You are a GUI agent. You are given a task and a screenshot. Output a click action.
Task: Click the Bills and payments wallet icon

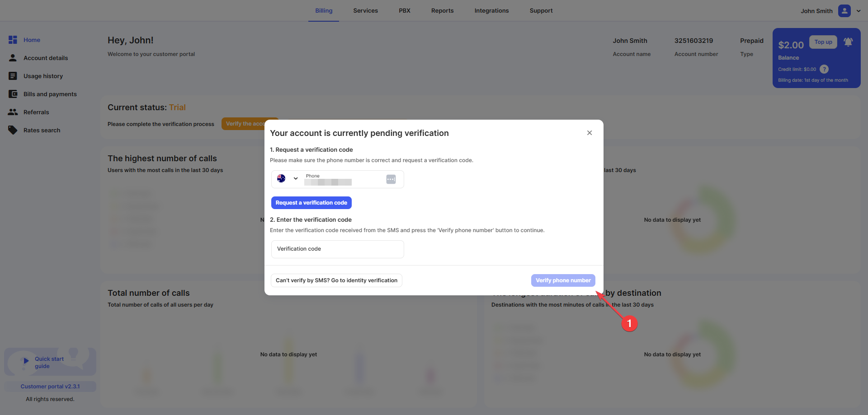(x=13, y=94)
